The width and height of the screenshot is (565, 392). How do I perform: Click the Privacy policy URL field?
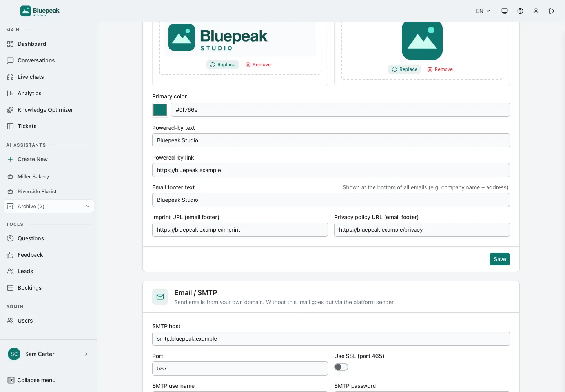422,230
